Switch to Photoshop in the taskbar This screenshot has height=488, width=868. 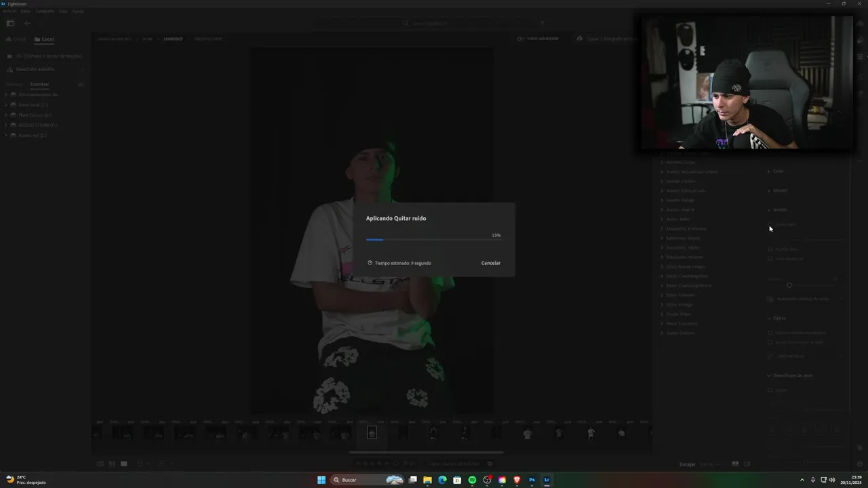[x=532, y=480]
